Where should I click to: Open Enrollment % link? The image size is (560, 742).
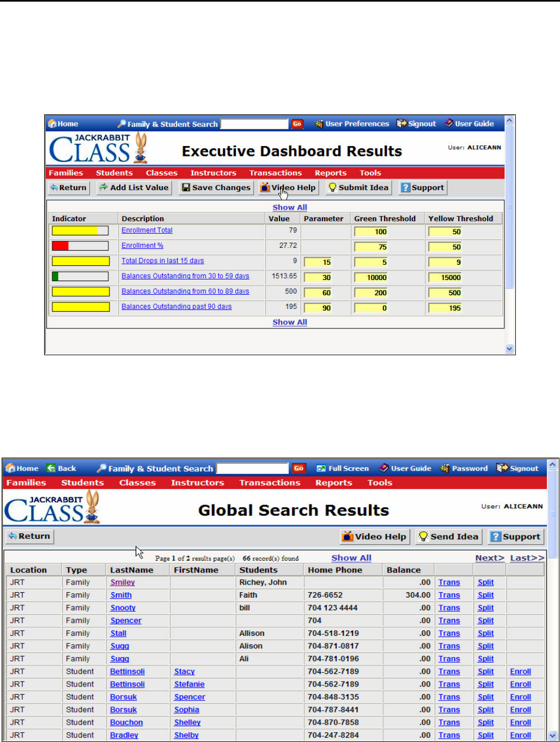click(x=142, y=246)
